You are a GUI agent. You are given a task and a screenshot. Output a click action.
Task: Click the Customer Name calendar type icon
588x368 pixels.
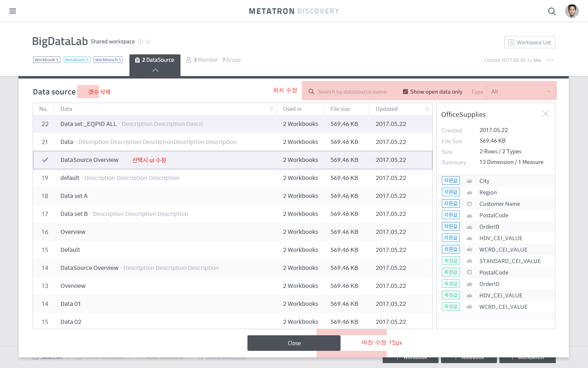pyautogui.click(x=470, y=204)
